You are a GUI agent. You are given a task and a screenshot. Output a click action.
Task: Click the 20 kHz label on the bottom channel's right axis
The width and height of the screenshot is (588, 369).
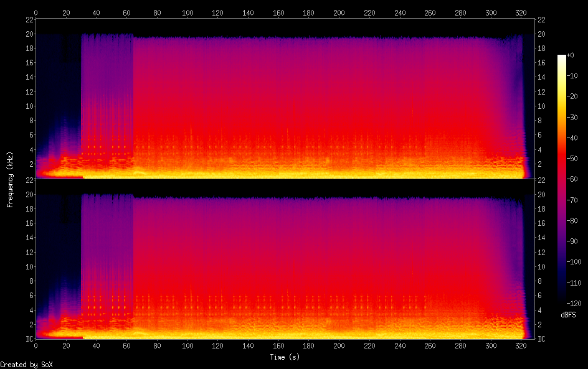(542, 194)
